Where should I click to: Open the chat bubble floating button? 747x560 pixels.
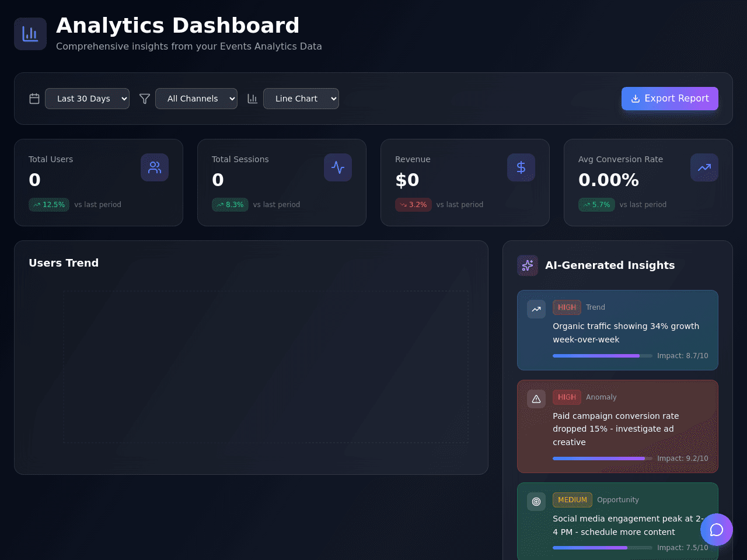[717, 530]
